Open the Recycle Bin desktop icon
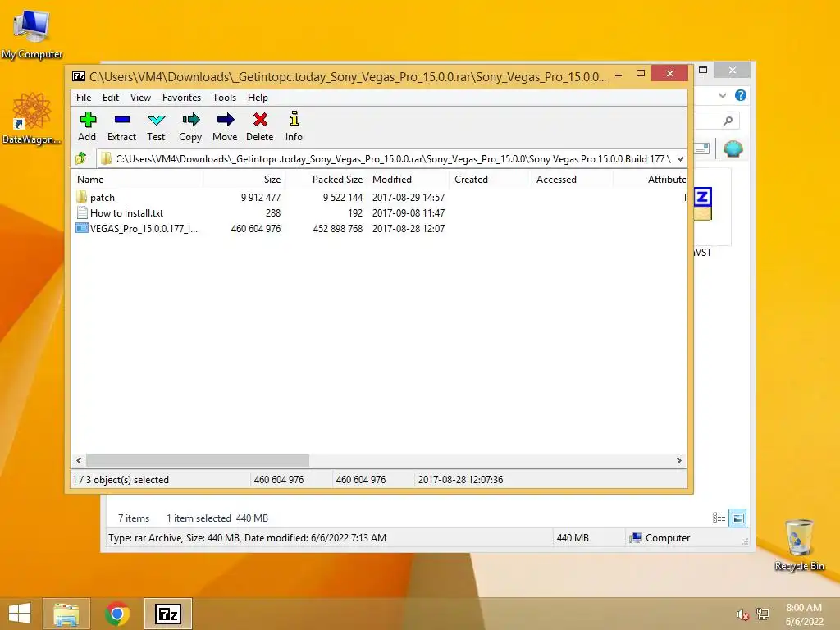 coord(799,545)
